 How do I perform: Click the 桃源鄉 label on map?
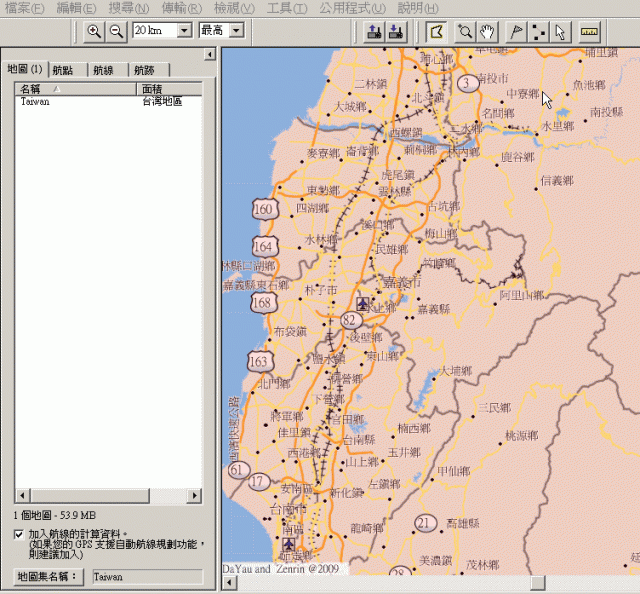point(522,436)
